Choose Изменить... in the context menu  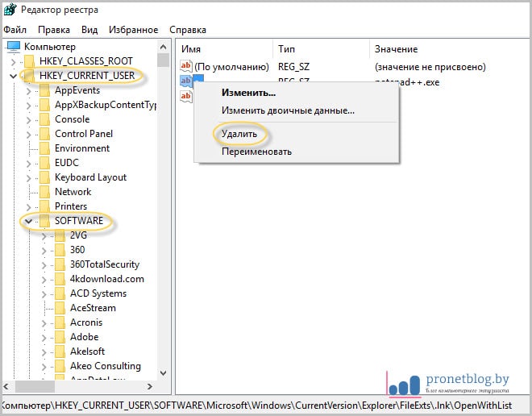[248, 93]
